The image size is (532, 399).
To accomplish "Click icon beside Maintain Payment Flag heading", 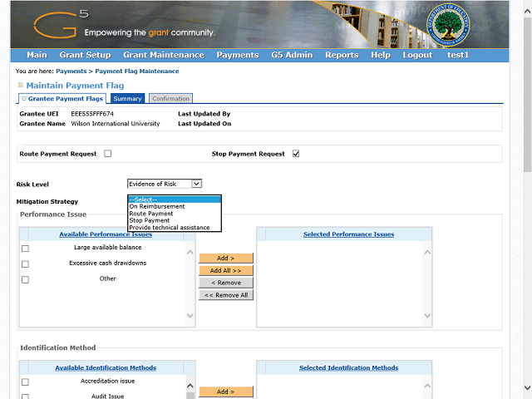I will point(21,85).
